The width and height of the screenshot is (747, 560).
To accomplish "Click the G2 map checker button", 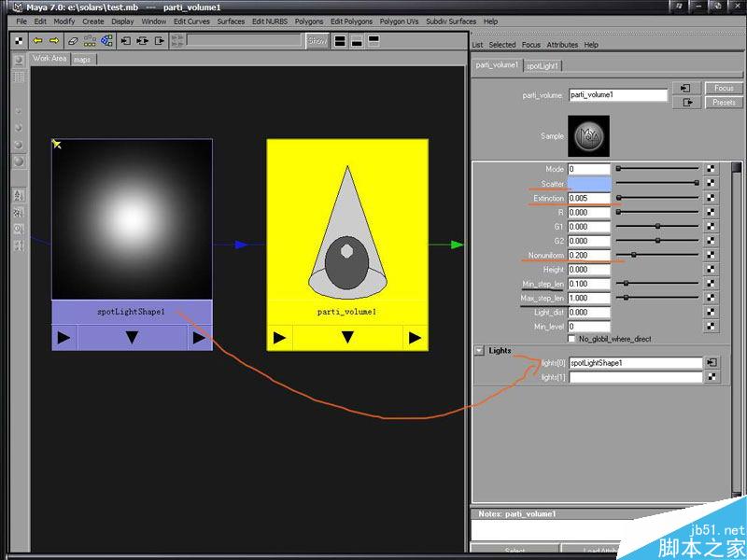I will (711, 241).
